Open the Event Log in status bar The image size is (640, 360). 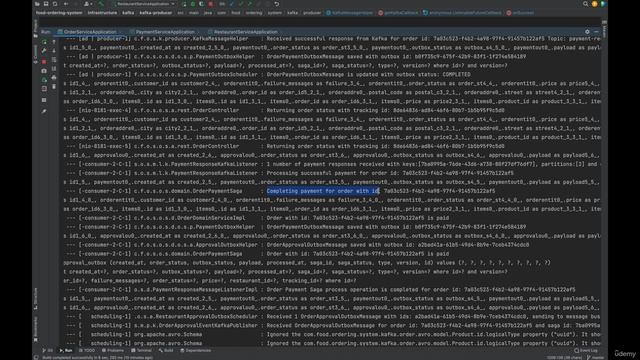(586, 350)
